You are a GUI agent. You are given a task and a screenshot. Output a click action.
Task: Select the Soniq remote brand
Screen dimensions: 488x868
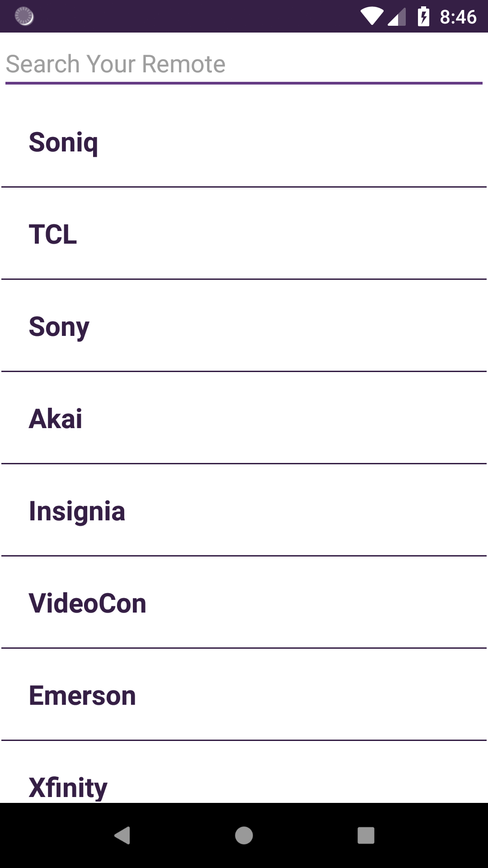pyautogui.click(x=244, y=142)
